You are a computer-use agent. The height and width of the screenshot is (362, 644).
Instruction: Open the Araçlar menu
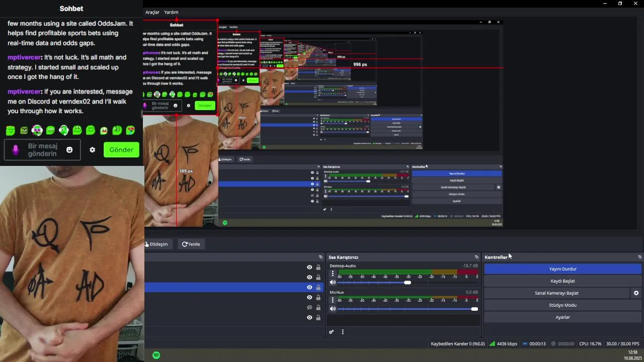[x=152, y=12]
